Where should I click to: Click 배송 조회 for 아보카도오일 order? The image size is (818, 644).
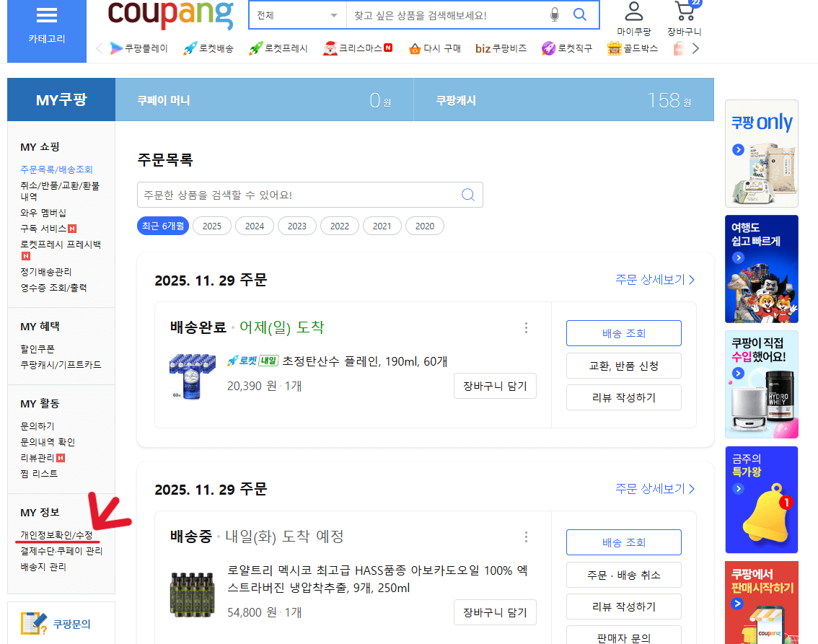click(x=624, y=542)
